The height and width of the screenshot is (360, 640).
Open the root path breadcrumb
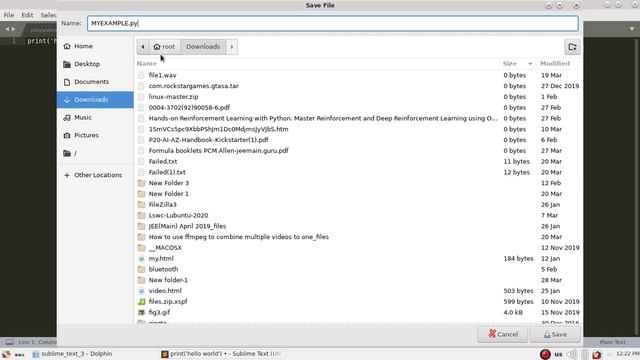164,47
